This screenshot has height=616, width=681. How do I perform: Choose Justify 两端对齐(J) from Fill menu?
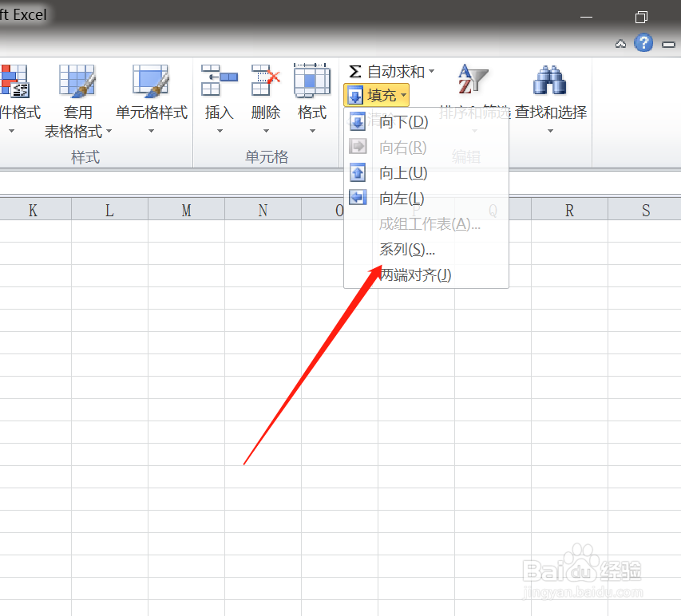(426, 274)
